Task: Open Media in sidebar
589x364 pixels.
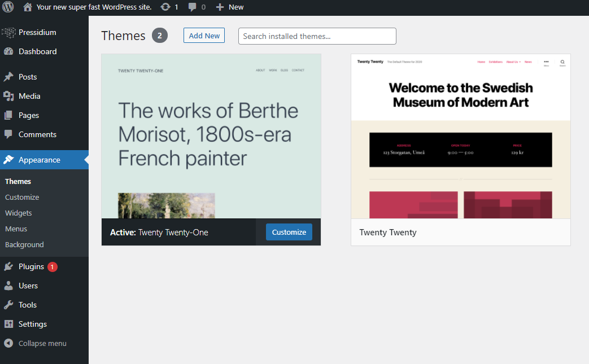Action: pos(29,96)
